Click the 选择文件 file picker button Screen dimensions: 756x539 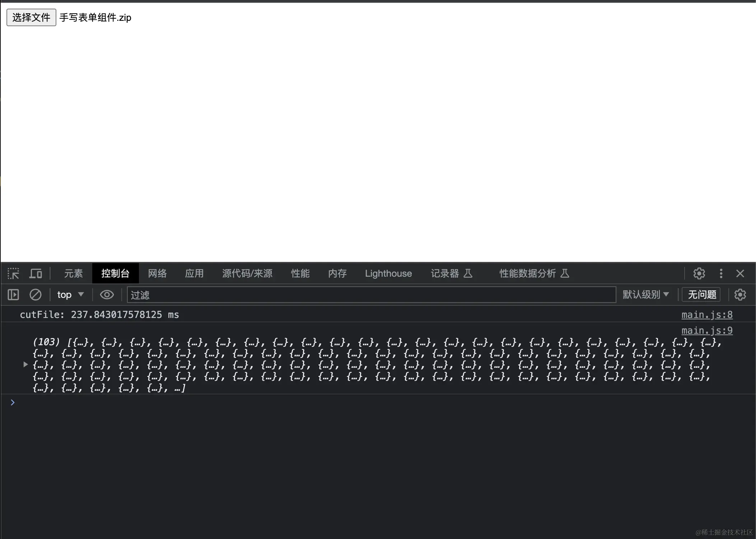(x=31, y=17)
